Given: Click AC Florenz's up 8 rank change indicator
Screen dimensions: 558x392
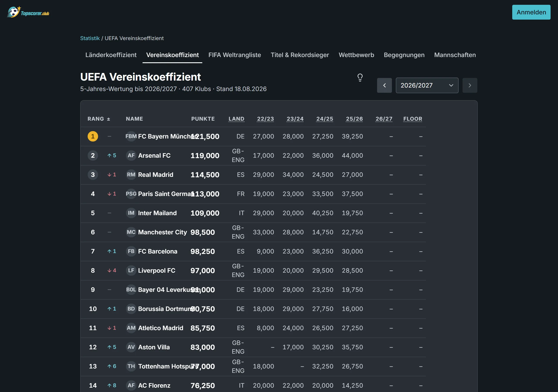Looking at the screenshot, I should tap(112, 385).
